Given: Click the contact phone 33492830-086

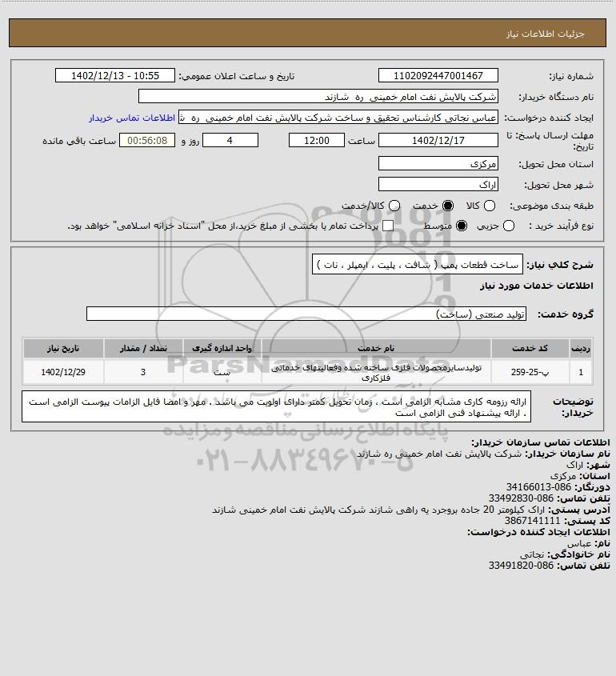Looking at the screenshot, I should [521, 498].
